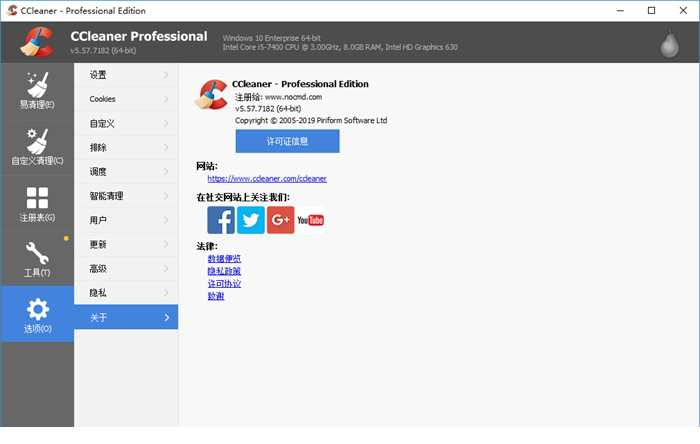
Task: Open the Cookies options page
Action: coord(126,99)
